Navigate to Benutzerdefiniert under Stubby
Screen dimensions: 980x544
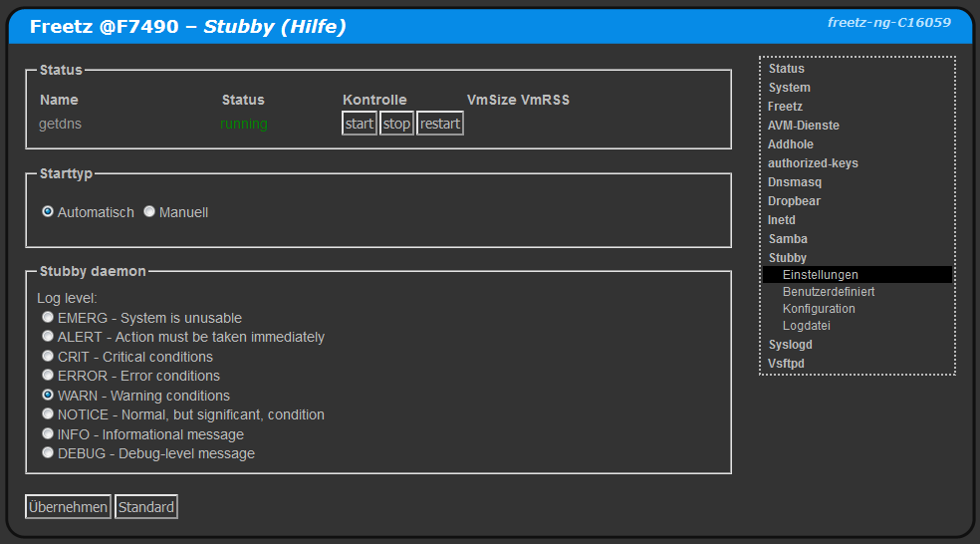(x=829, y=292)
